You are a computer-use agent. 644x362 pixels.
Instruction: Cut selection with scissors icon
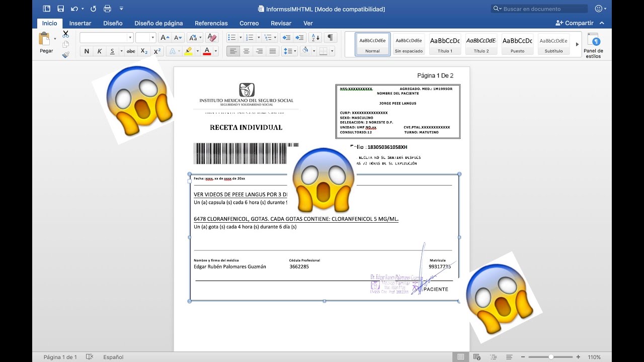[65, 34]
